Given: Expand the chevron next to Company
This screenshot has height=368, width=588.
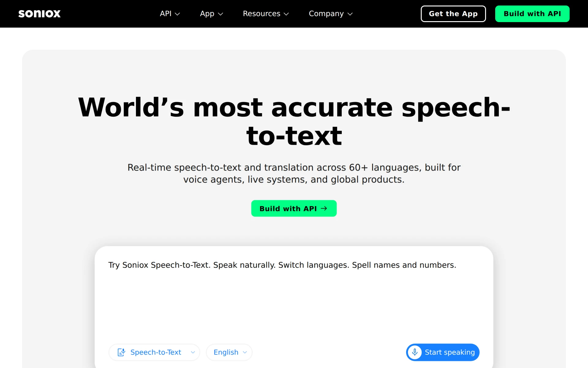Looking at the screenshot, I should pos(350,14).
